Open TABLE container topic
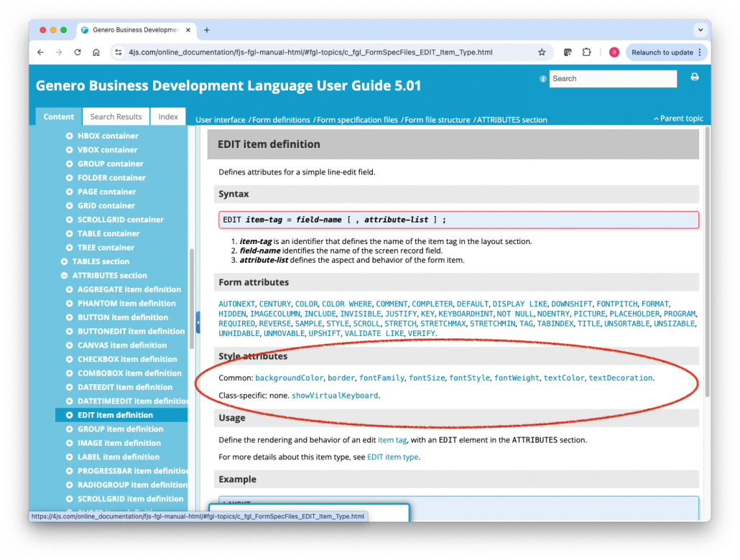This screenshot has width=740, height=560. coord(108,233)
